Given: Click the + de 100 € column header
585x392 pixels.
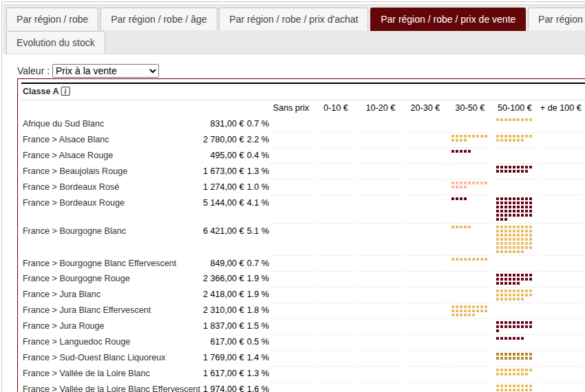Looking at the screenshot, I should tap(560, 108).
